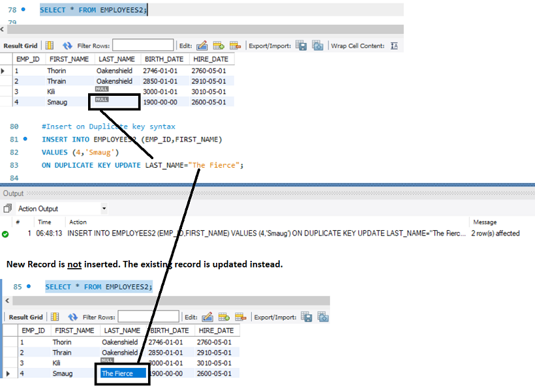This screenshot has width=535, height=392.
Task: Click the VALUES line 82 in editor
Action: pos(80,152)
